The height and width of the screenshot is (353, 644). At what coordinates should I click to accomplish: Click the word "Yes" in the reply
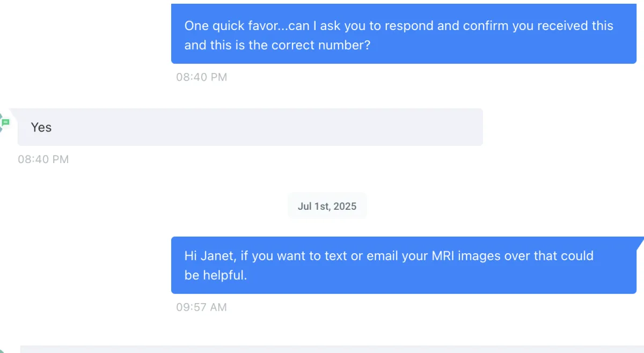[x=41, y=127]
